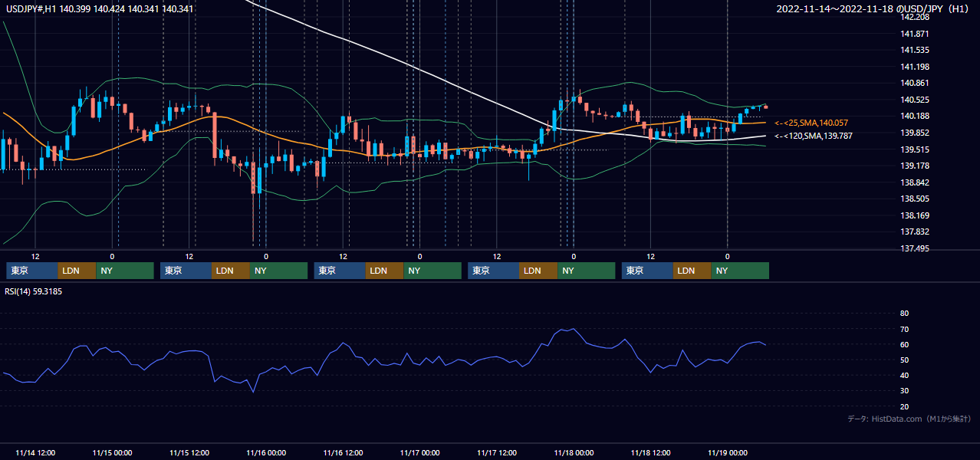This screenshot has width=980, height=460.
Task: Pick the RSI 40 level label
Action: pos(904,375)
